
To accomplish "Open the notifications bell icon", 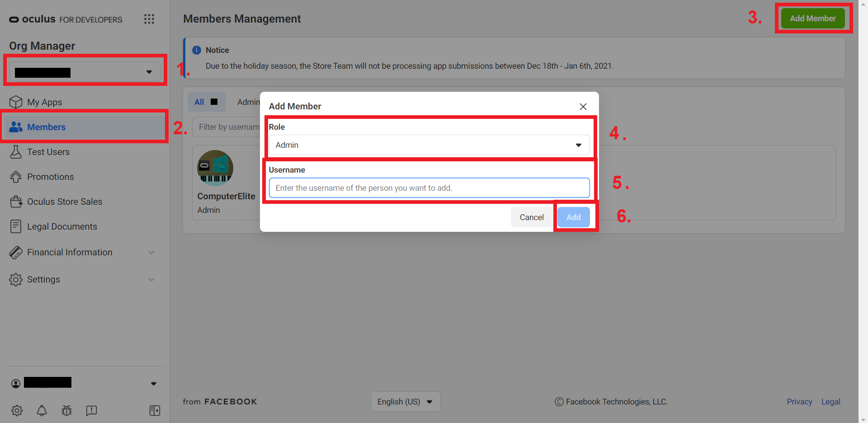I will point(42,410).
